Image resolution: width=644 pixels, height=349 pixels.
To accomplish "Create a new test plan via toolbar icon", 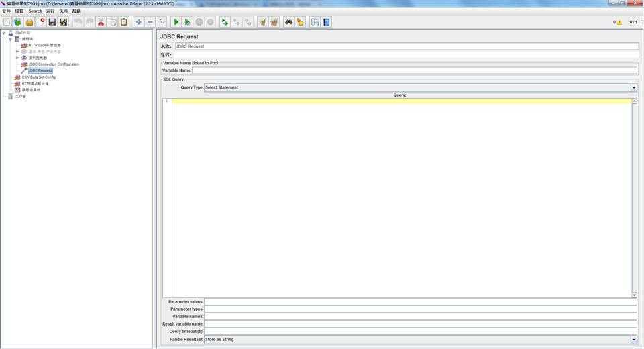I will pyautogui.click(x=7, y=22).
